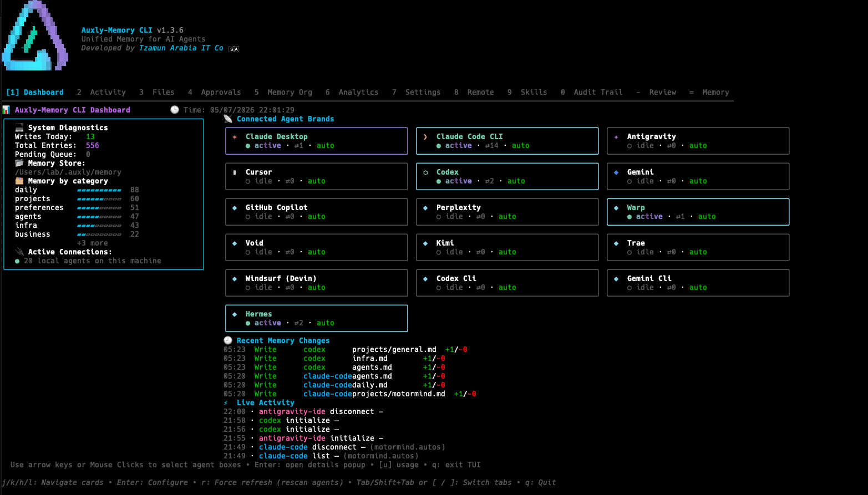Click the clock icon beside Time
This screenshot has height=495, width=868.
(x=175, y=110)
